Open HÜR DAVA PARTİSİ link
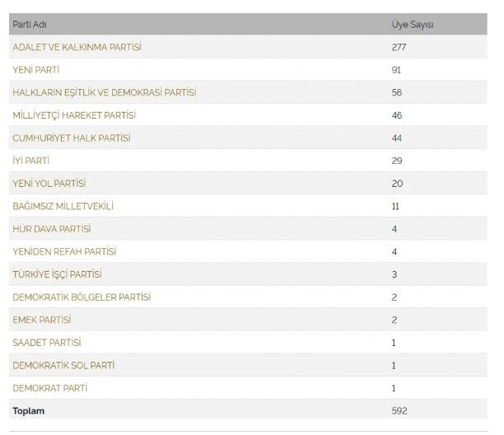Viewport: 504px width, 435px height. pos(52,229)
